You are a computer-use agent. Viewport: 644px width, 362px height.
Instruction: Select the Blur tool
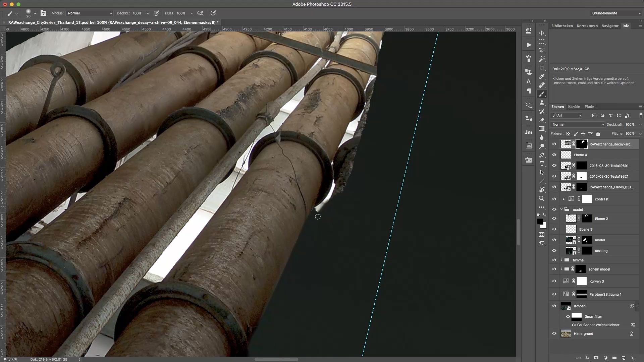[542, 137]
